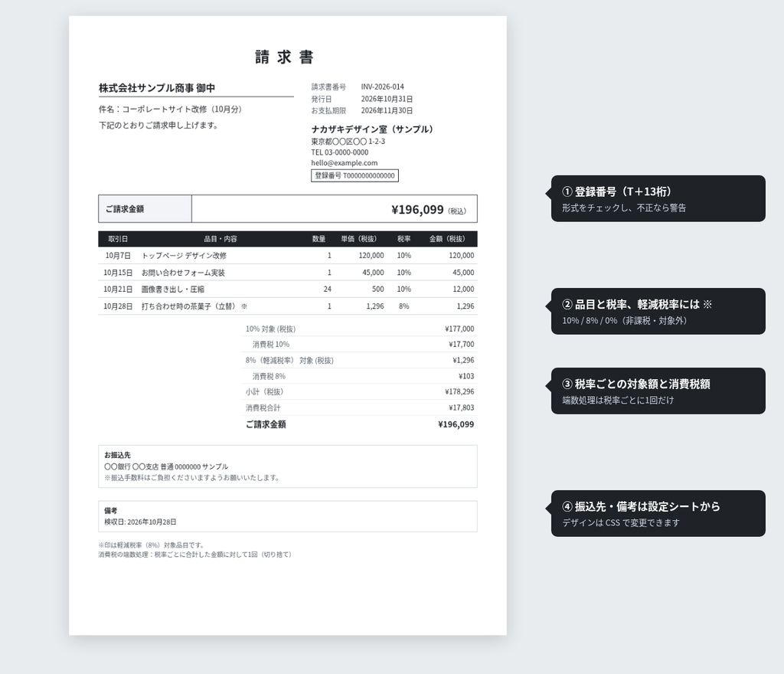Click the bold total ¥196,099 at the bottom
The width and height of the screenshot is (784, 674).
(456, 424)
